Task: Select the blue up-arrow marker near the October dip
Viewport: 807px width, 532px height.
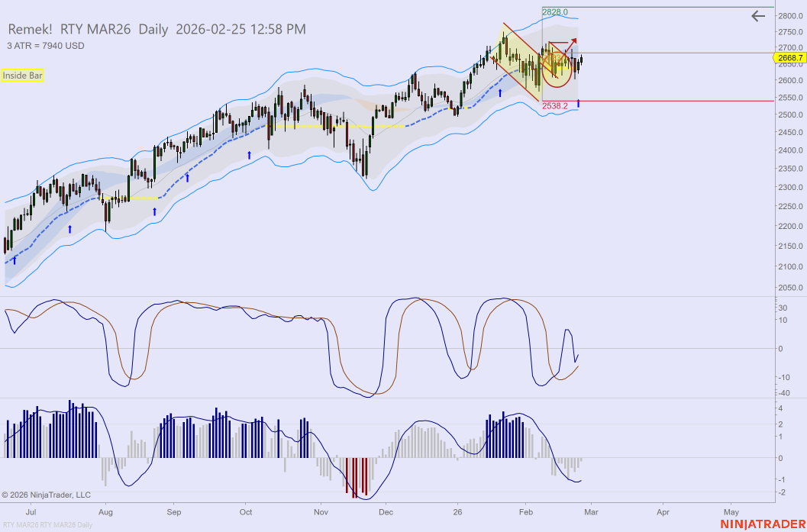Action: pos(248,156)
